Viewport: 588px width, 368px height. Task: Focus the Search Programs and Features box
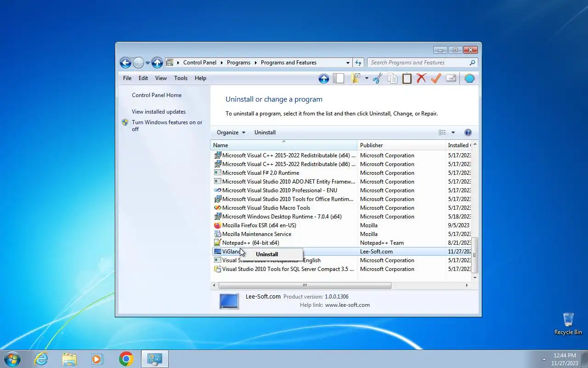tap(418, 63)
